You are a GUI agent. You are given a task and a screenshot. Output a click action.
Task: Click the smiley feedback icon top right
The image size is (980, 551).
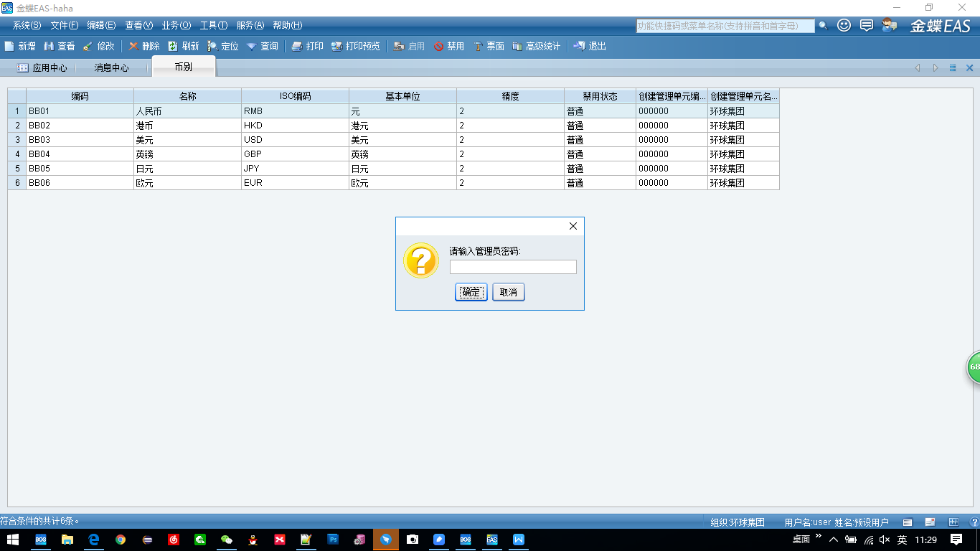(843, 25)
